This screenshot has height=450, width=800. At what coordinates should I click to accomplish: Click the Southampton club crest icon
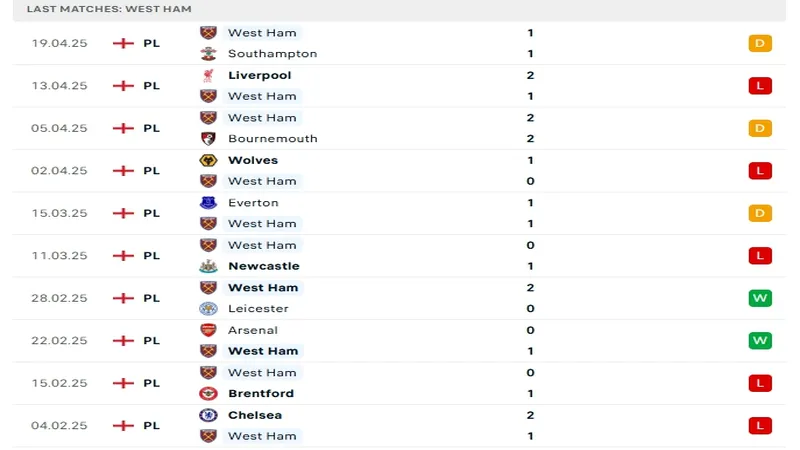[208, 54]
